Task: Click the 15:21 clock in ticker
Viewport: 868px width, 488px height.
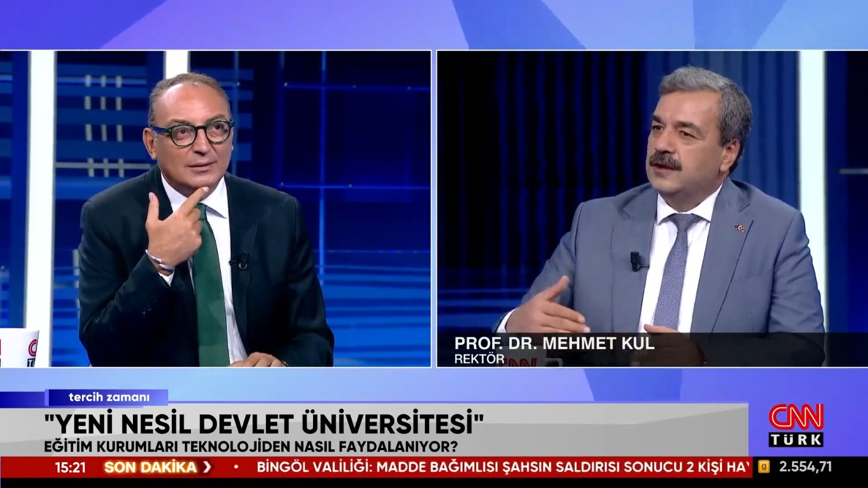Action: [71, 467]
